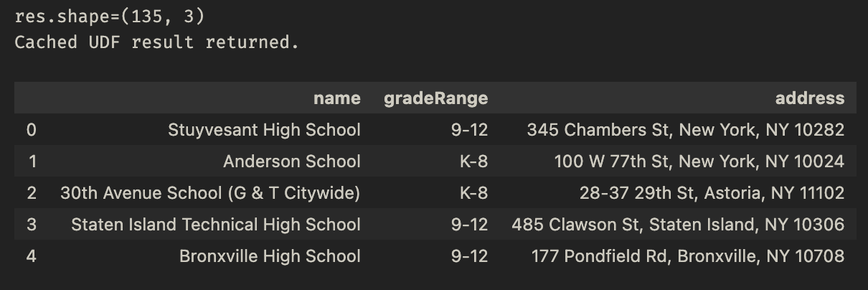868x290 pixels.
Task: Click address 485 Clawson St, Staten Island
Action: tap(678, 225)
